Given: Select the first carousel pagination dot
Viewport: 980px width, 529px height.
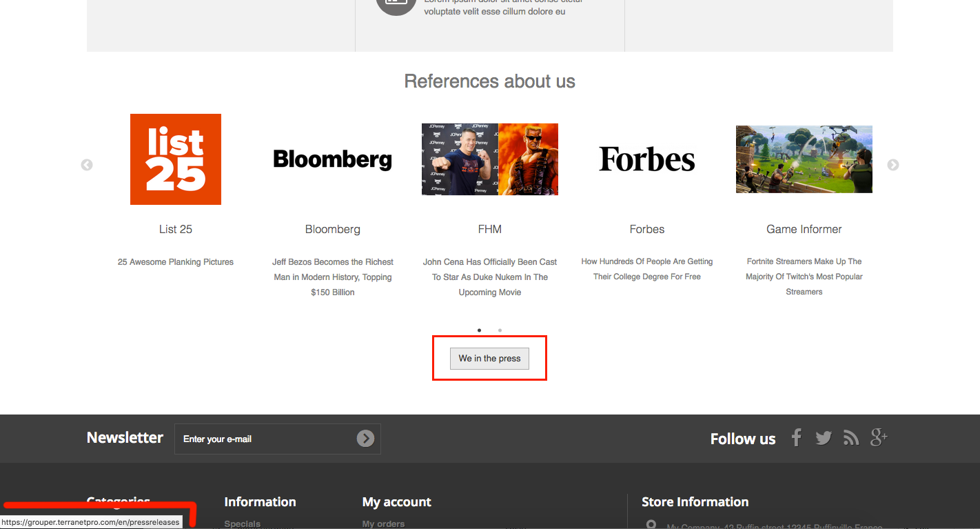Looking at the screenshot, I should 479,330.
